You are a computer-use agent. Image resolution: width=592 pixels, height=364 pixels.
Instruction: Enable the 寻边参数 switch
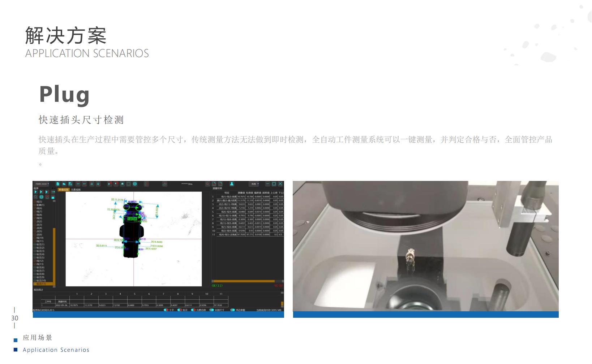pos(232,310)
